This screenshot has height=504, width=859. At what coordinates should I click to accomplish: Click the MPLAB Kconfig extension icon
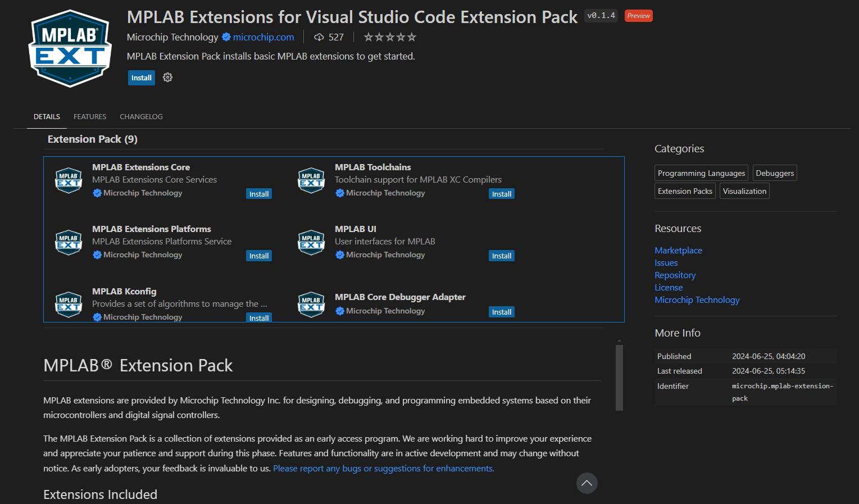69,304
